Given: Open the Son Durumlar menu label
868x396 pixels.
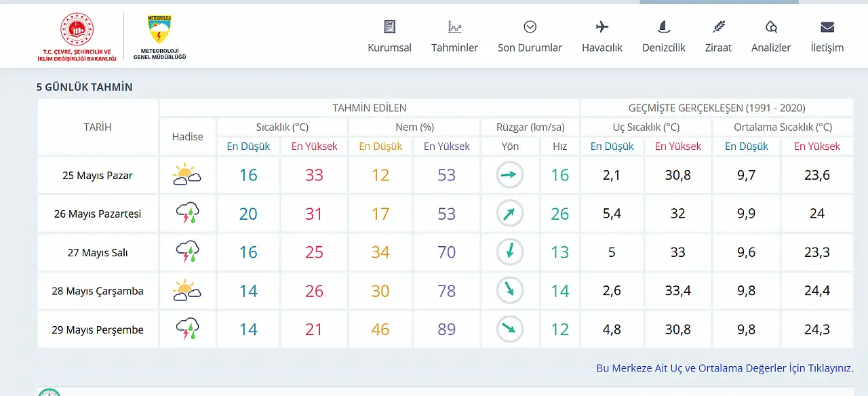Looking at the screenshot, I should coord(530,48).
